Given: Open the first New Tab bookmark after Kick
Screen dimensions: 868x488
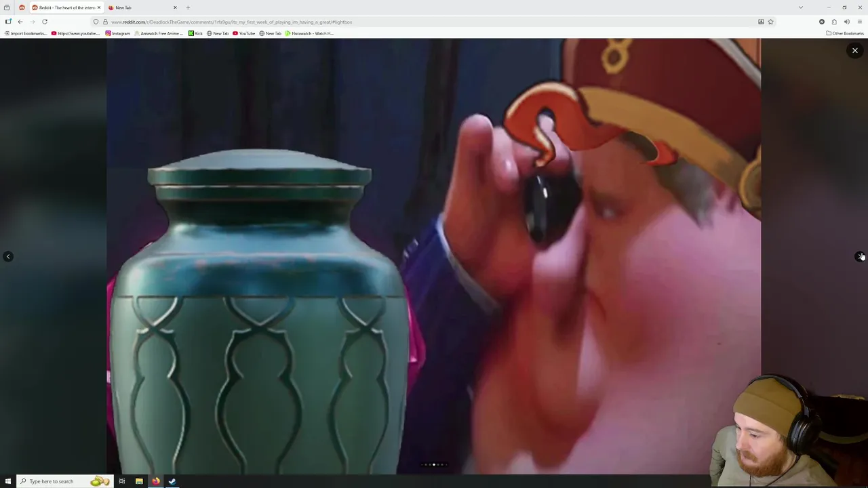Looking at the screenshot, I should (x=218, y=33).
